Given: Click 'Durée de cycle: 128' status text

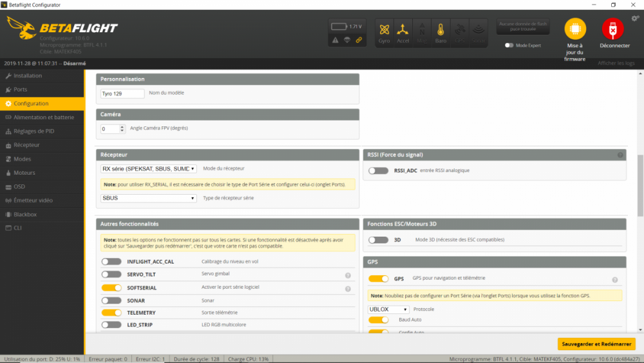Looking at the screenshot, I should 196,359.
